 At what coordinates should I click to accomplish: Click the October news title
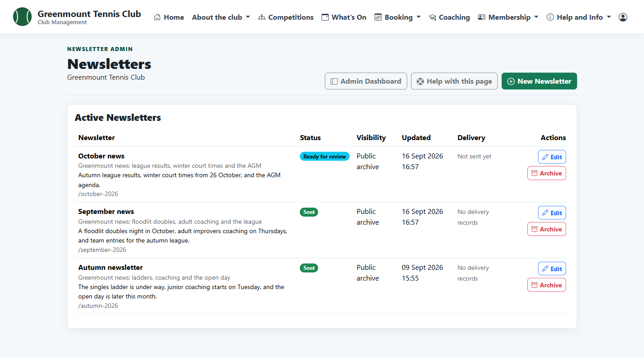coord(101,156)
